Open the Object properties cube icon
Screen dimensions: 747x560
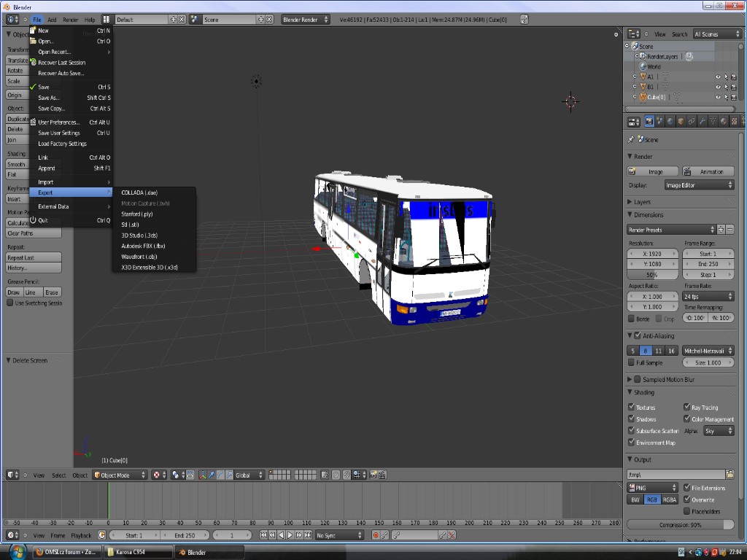tap(680, 121)
